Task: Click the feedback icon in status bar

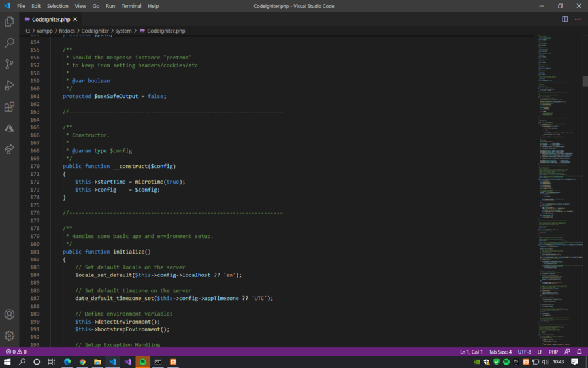Action: pos(567,352)
